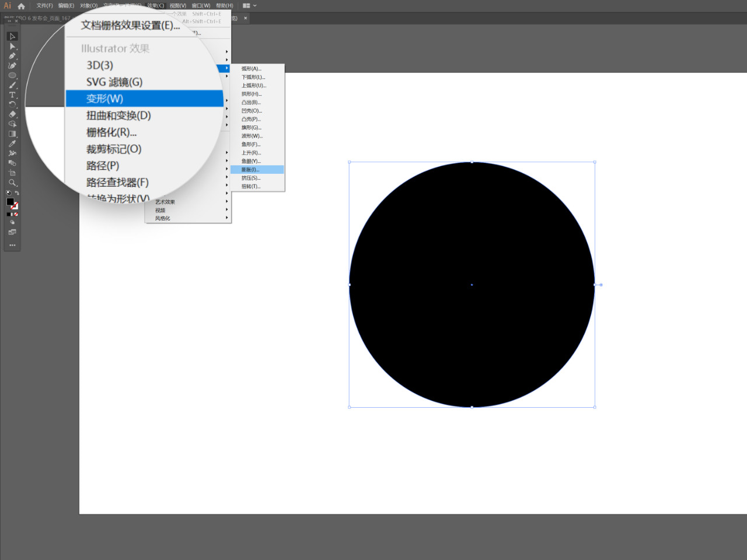The image size is (747, 560).
Task: Choose 弧形(A)... warp option
Action: click(257, 69)
